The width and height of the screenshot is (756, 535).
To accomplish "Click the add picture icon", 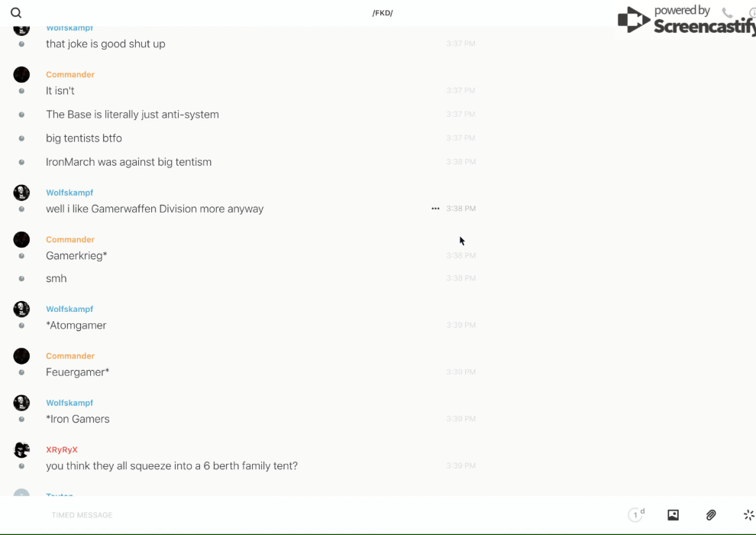I will click(673, 515).
